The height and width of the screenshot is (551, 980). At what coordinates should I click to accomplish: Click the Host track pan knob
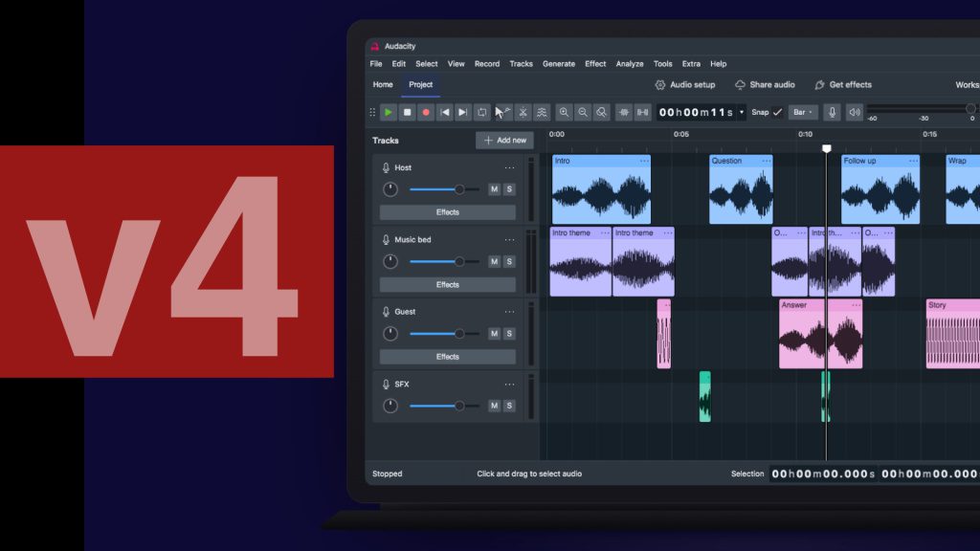click(x=390, y=189)
